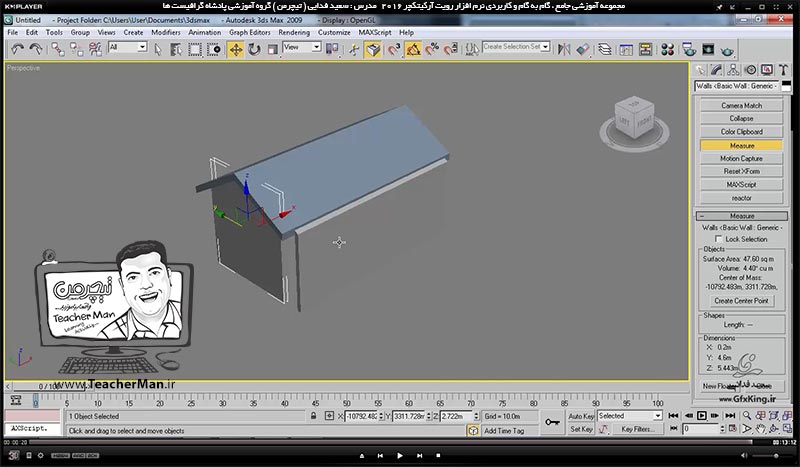Image resolution: width=800 pixels, height=467 pixels.
Task: Toggle 3D Snaps magnet icon
Action: click(393, 49)
